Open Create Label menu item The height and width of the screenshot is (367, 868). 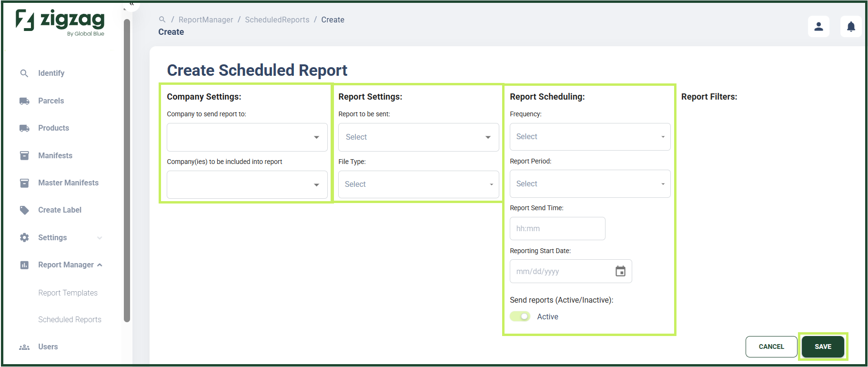click(60, 210)
